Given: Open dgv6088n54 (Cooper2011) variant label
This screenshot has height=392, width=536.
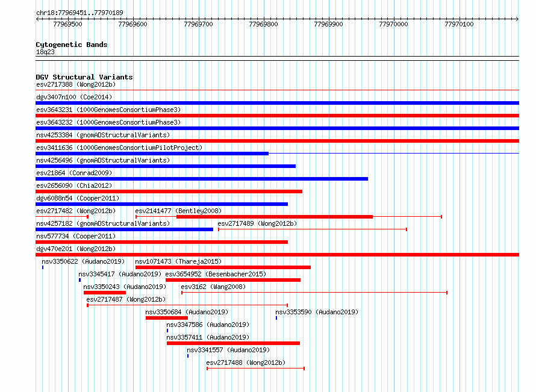Looking at the screenshot, I should coord(78,198).
